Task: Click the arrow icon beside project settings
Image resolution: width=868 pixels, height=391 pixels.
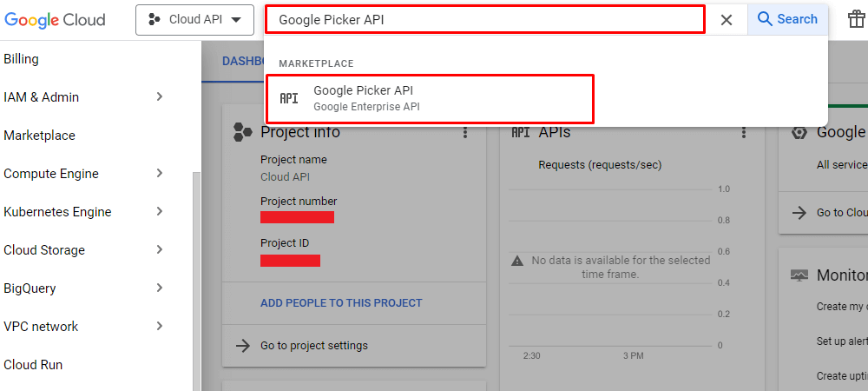Action: (242, 346)
